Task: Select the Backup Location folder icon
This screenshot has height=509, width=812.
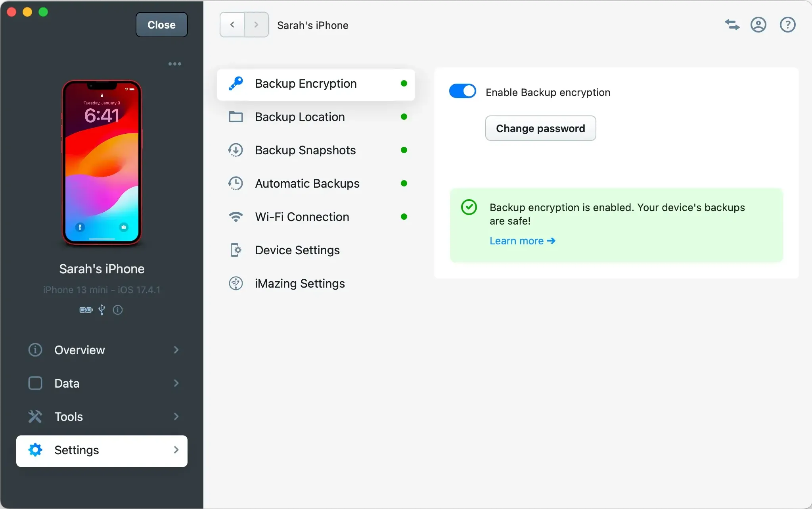Action: point(236,117)
